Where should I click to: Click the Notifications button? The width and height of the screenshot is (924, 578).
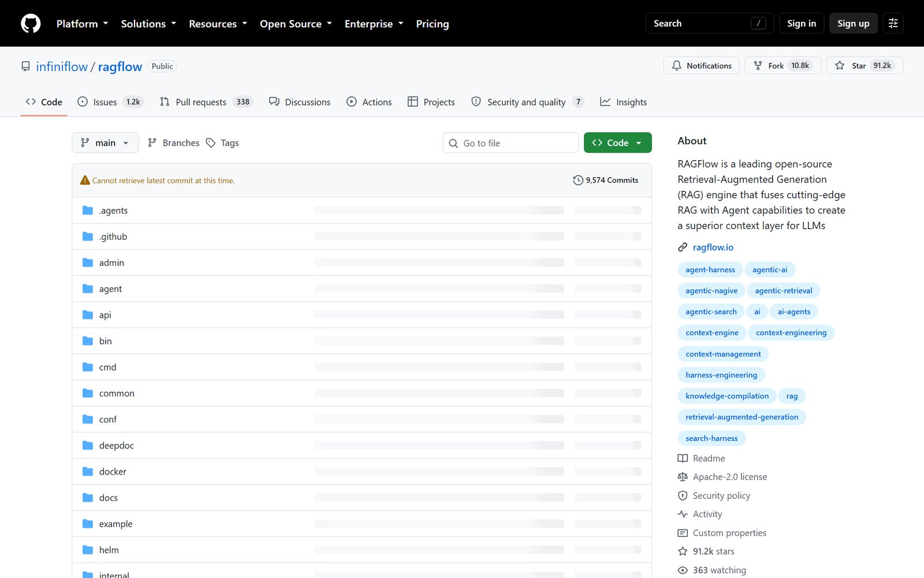702,65
